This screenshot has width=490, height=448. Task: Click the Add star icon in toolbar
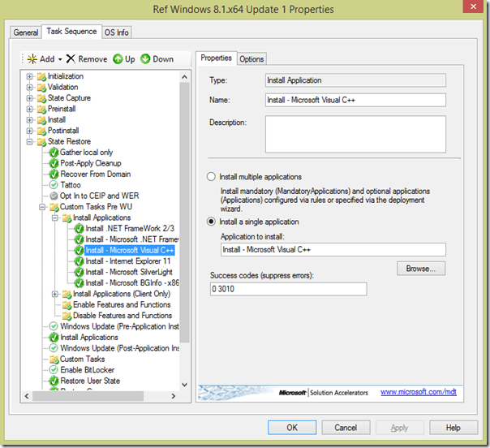pos(32,59)
